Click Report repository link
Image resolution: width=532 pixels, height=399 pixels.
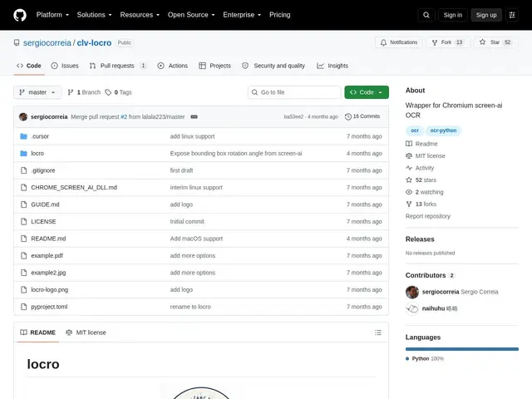tap(427, 216)
